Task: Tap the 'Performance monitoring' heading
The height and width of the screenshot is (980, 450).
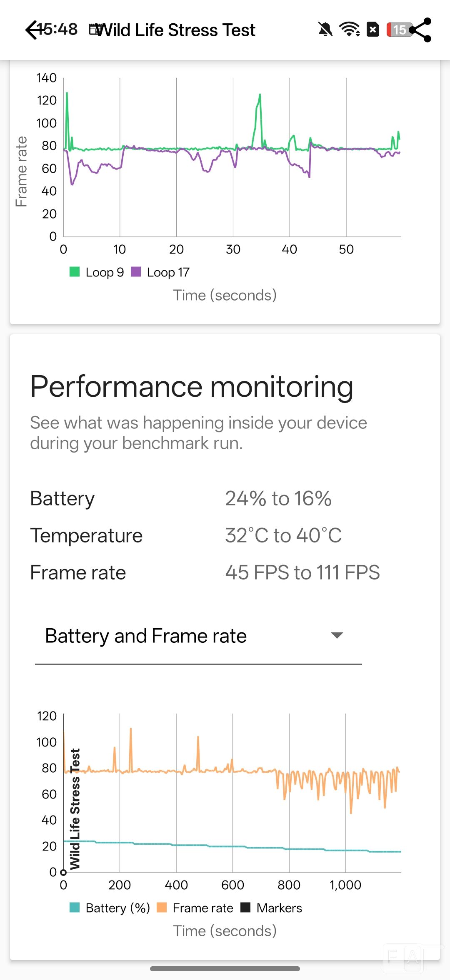Action: pos(192,387)
